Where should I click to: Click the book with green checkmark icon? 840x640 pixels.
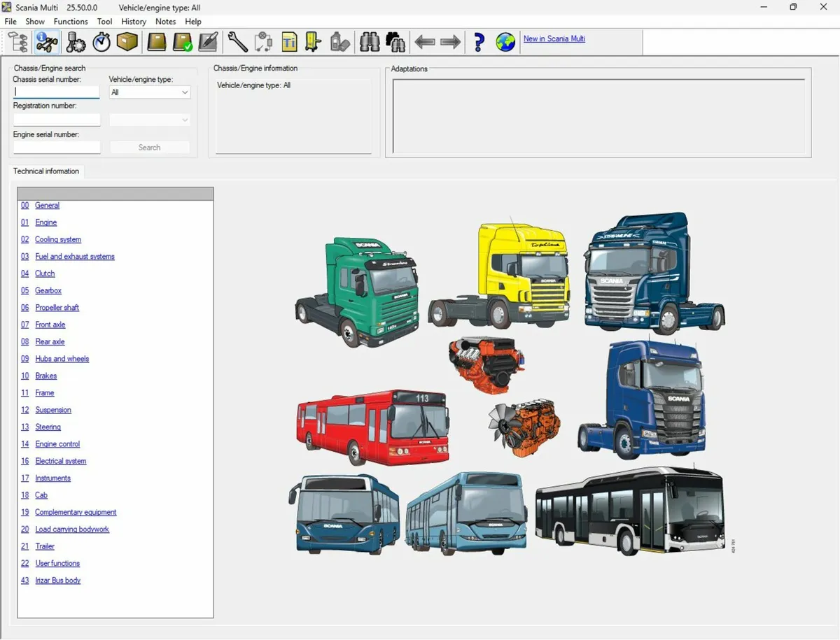[181, 42]
